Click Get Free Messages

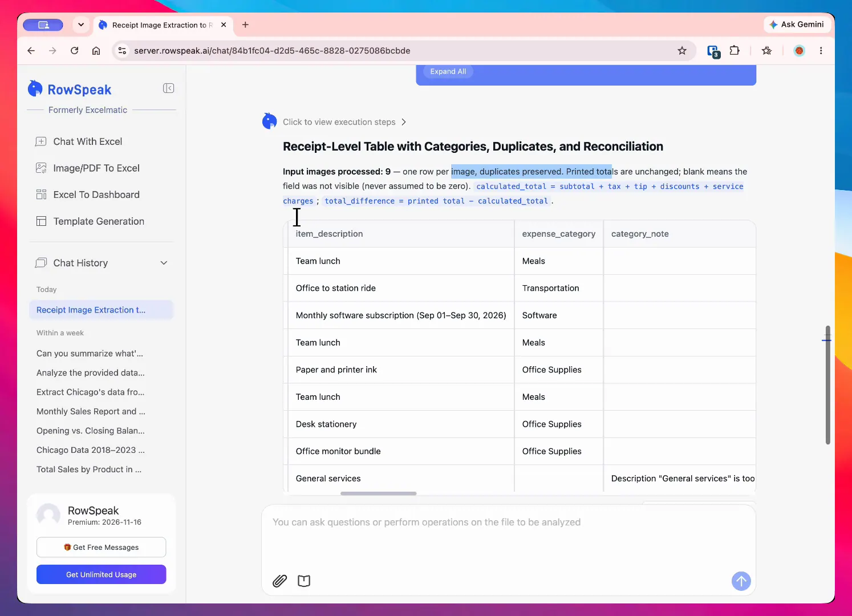tap(102, 547)
